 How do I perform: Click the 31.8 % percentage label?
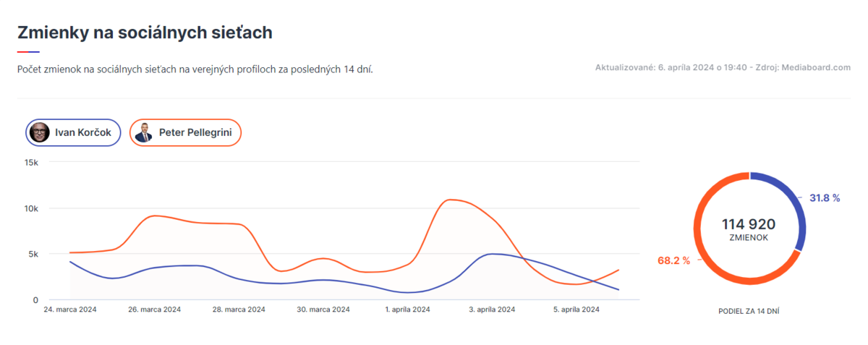pyautogui.click(x=825, y=197)
